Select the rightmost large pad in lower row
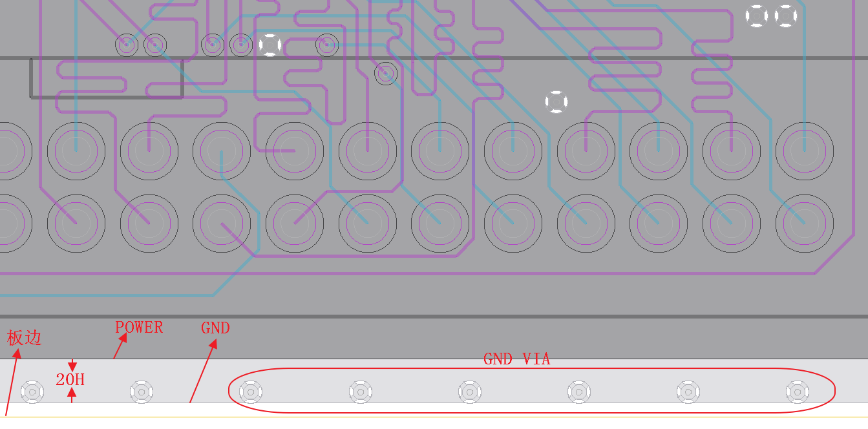Screen dimensions: 868x429 (x=805, y=224)
